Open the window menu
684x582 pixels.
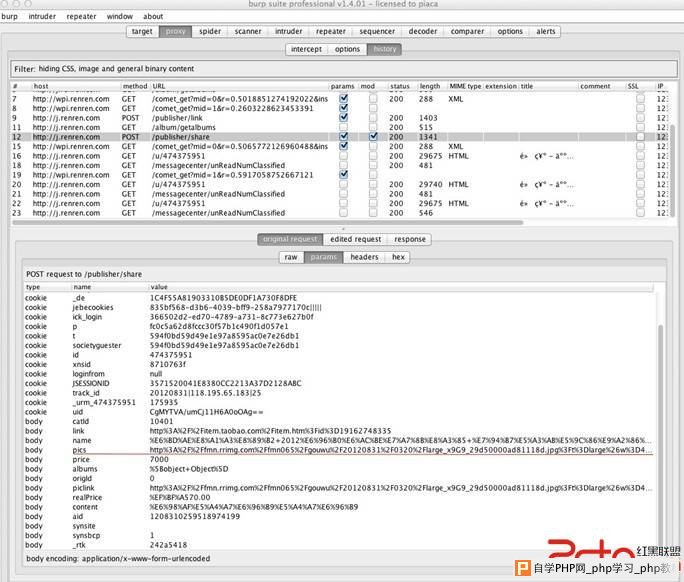(120, 16)
